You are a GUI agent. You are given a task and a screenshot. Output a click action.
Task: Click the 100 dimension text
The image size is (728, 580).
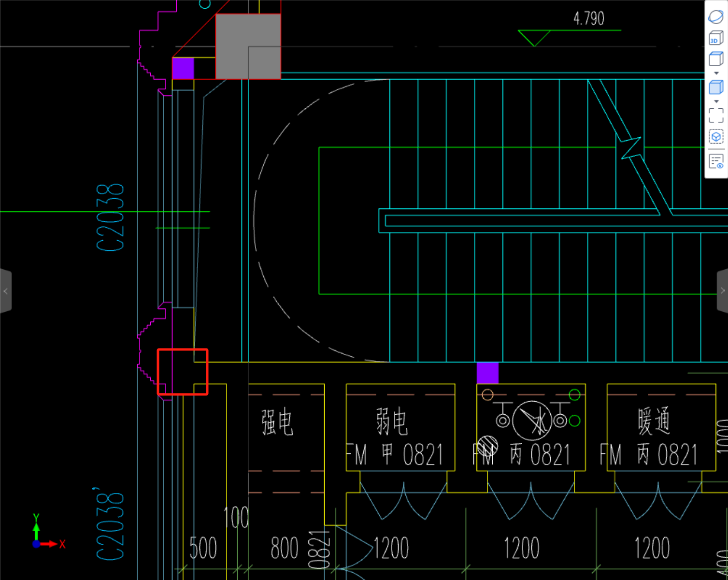point(236,518)
